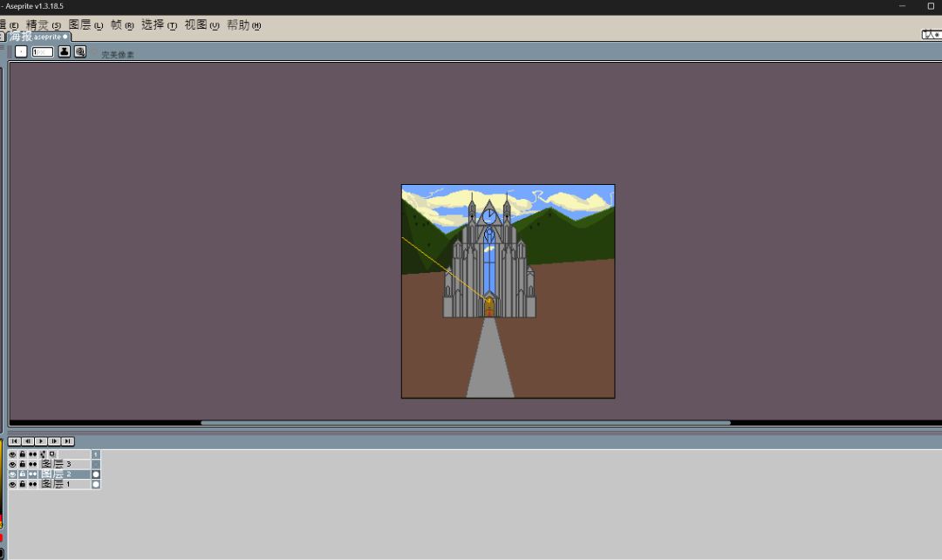Screen dimensions: 942x560
Task: Jump to the last frame
Action: (68, 441)
